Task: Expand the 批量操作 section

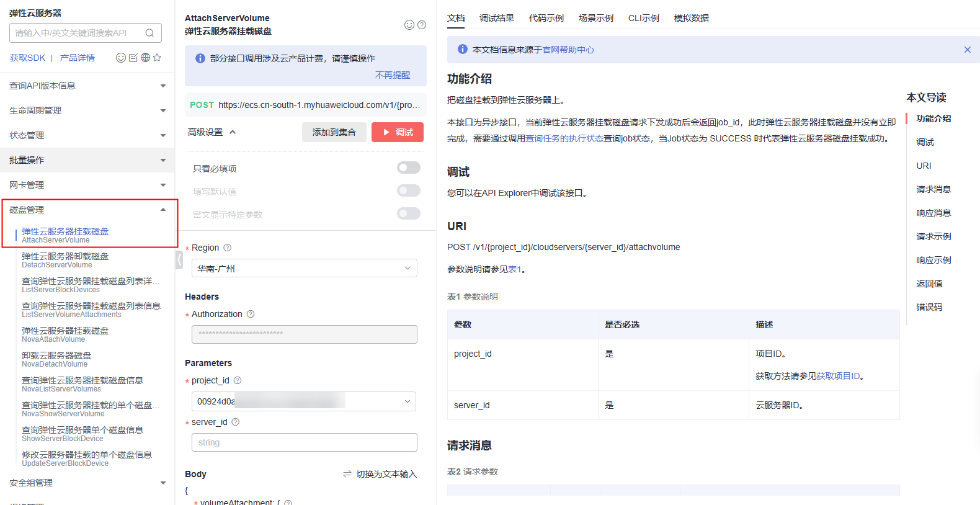Action: (87, 160)
